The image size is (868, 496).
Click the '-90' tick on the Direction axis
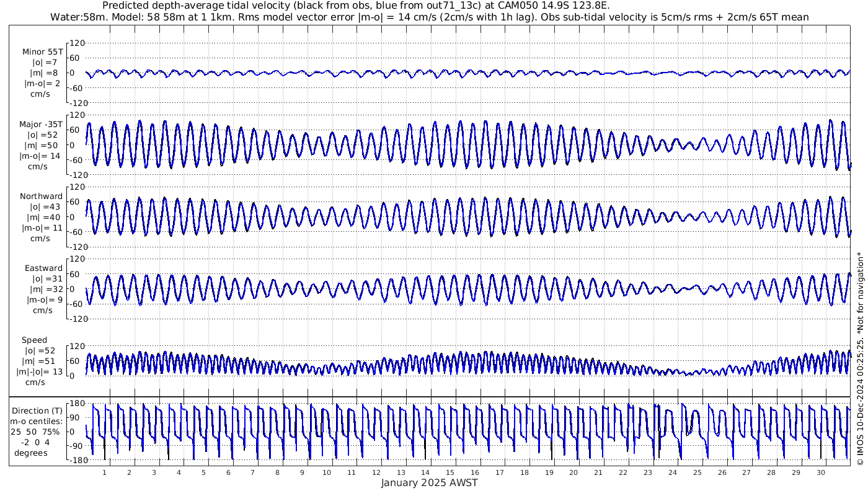(77, 446)
